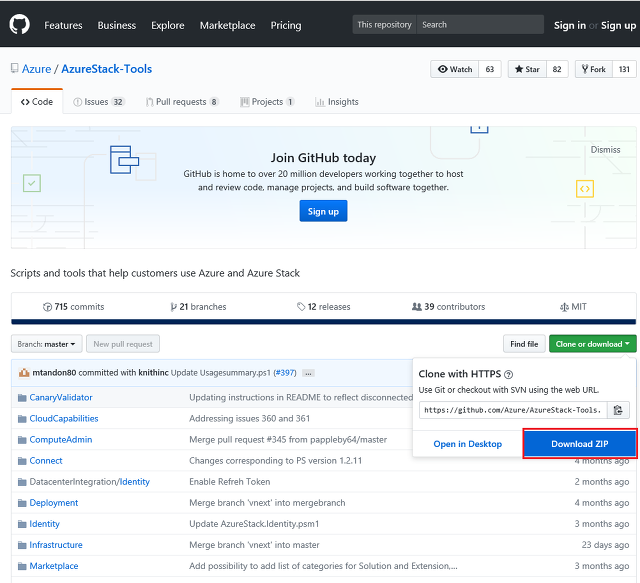Open the ComputeAdmin folder
This screenshot has height=583, width=640.
coord(61,440)
